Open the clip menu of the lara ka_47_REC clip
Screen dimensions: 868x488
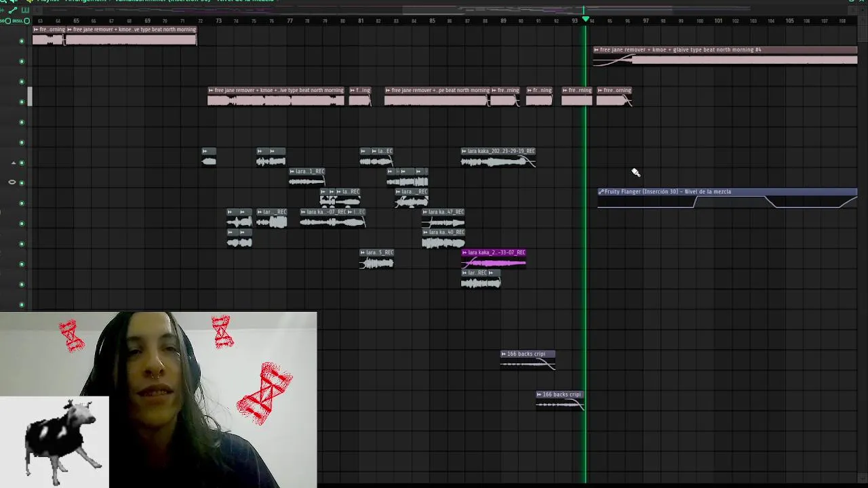(425, 212)
